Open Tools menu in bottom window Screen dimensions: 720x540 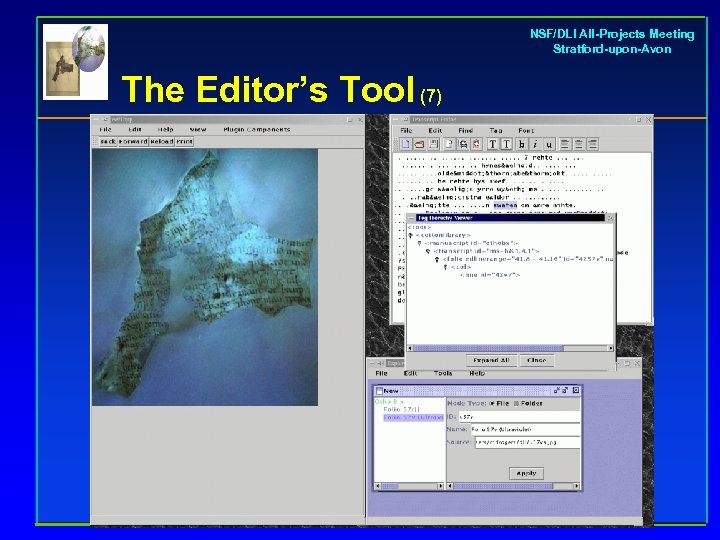coord(443,373)
